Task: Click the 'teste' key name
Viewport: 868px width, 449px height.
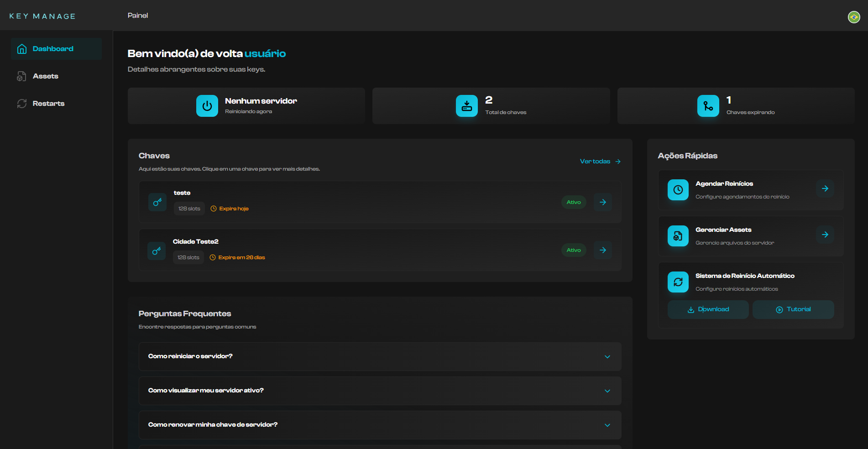Action: tap(182, 193)
